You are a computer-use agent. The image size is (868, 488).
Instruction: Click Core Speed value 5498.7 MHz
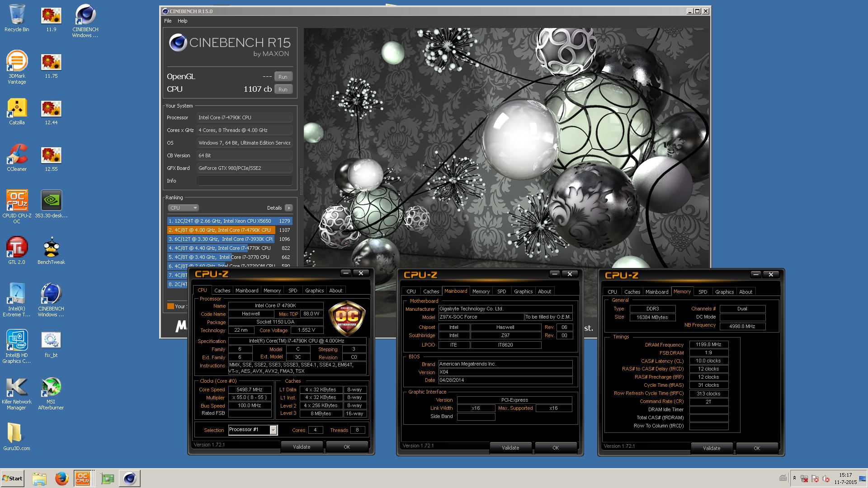point(250,389)
